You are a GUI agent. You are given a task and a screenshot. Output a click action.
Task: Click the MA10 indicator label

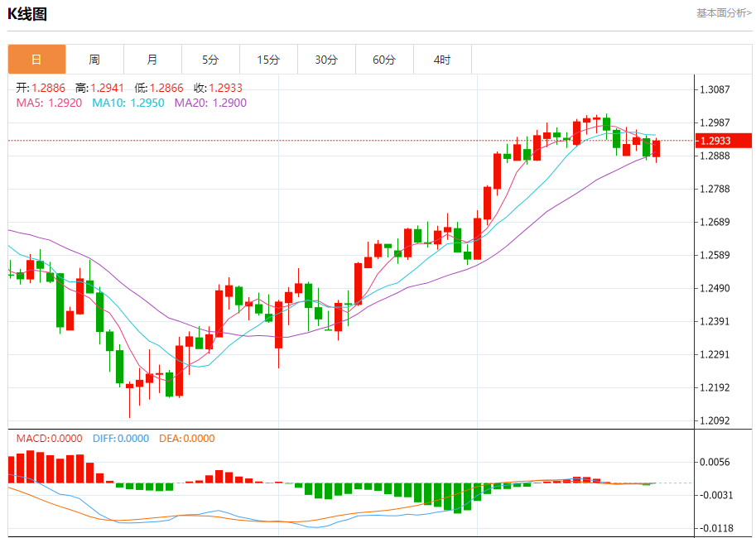(x=128, y=103)
